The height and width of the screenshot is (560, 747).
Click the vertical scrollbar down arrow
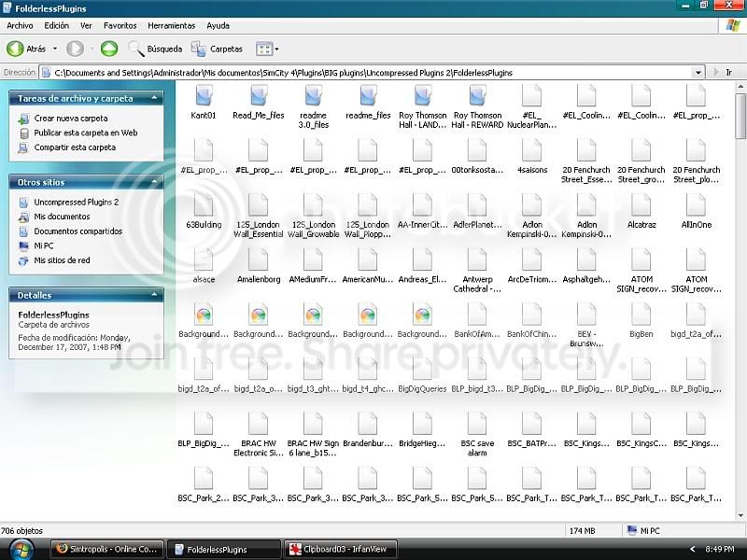coord(740,515)
